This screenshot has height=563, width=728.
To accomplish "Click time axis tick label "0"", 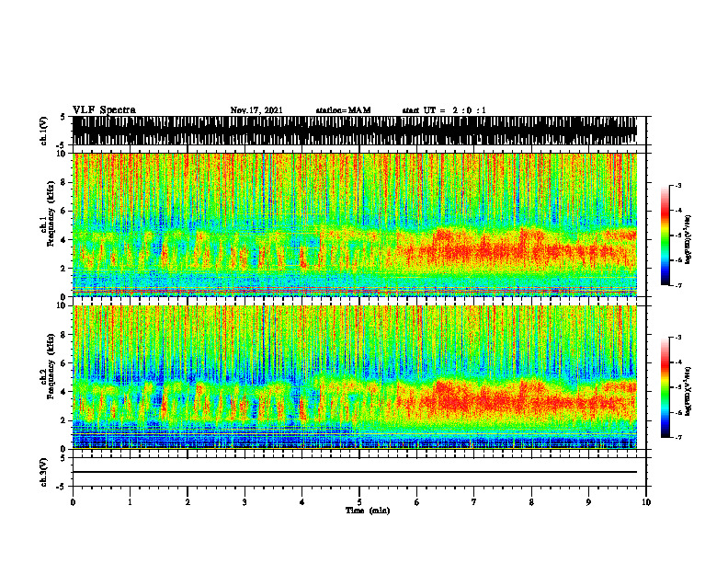I will pos(73,501).
